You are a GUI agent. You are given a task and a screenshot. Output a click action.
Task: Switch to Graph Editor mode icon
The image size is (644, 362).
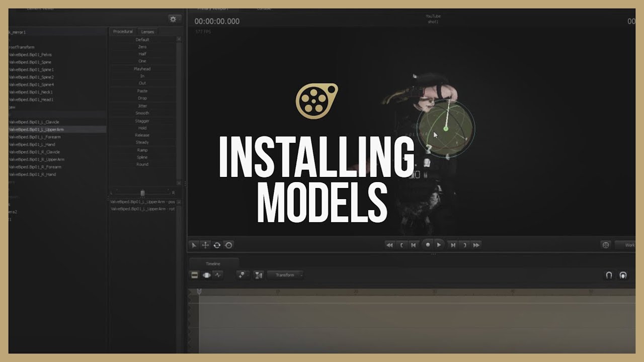217,275
